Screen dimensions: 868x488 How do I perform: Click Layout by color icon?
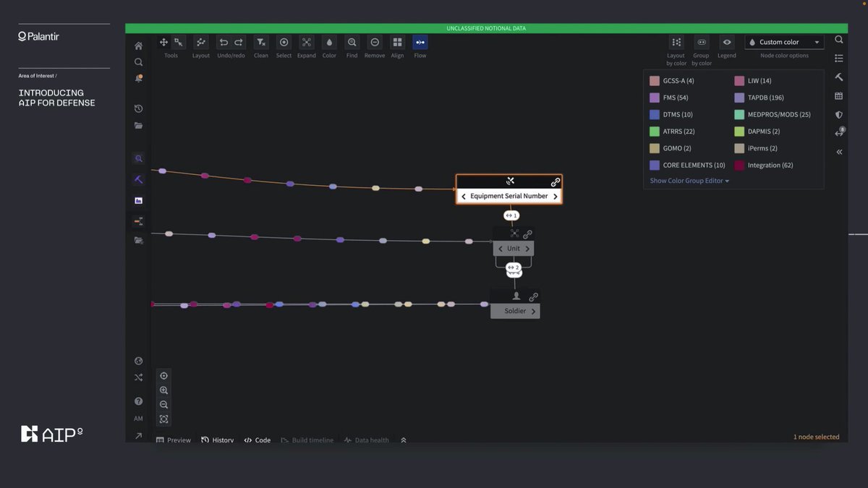(676, 42)
